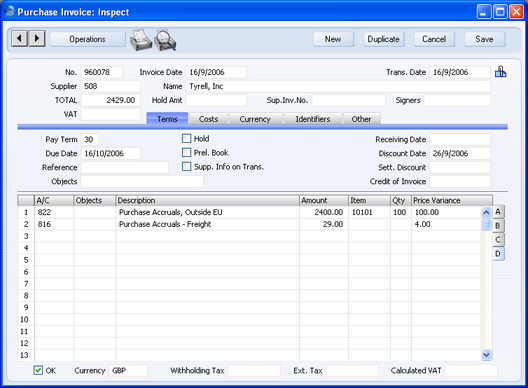
Task: Click the Withholding Tax field
Action: coord(254,370)
